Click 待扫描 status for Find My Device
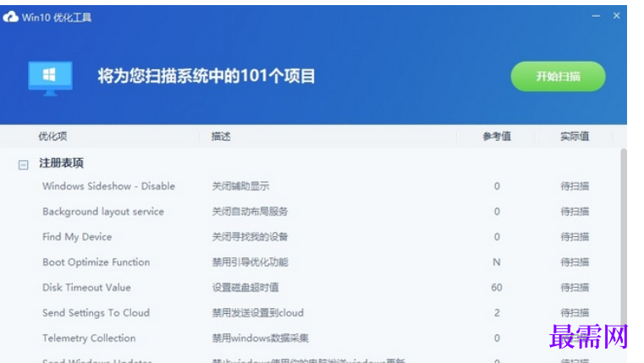 tap(575, 237)
